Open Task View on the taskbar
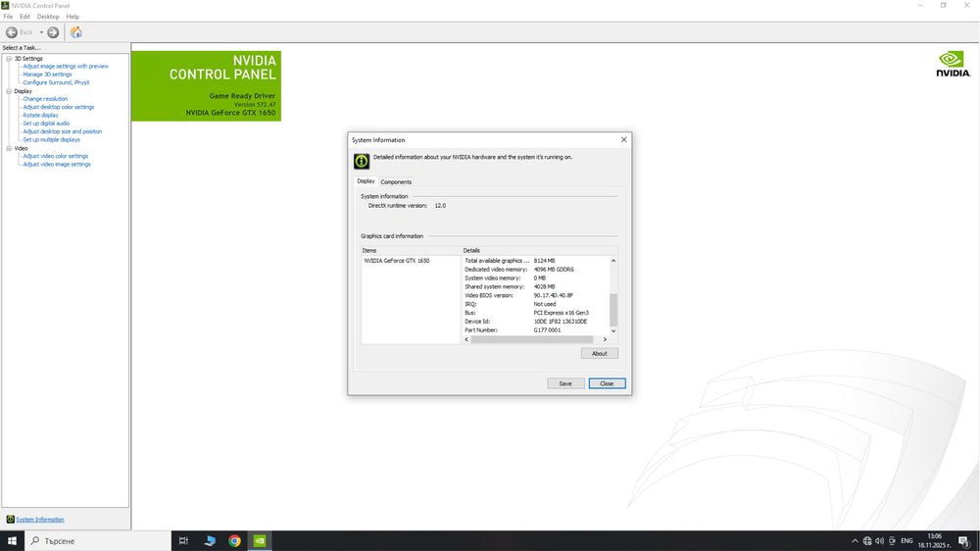 pyautogui.click(x=184, y=541)
